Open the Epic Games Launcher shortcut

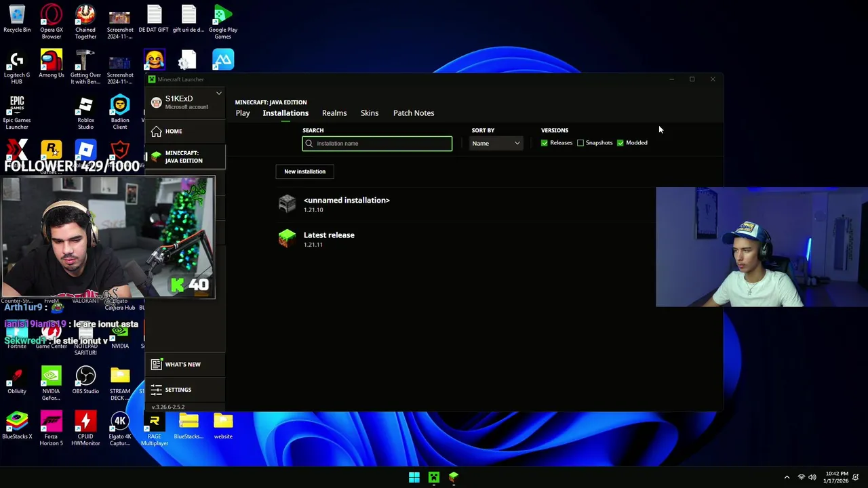[x=17, y=112]
